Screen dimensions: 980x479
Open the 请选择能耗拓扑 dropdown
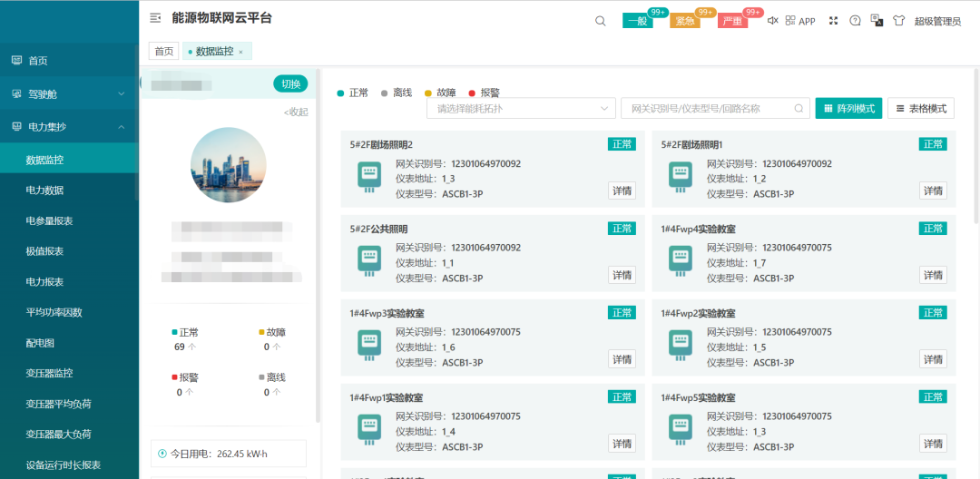[x=521, y=109]
